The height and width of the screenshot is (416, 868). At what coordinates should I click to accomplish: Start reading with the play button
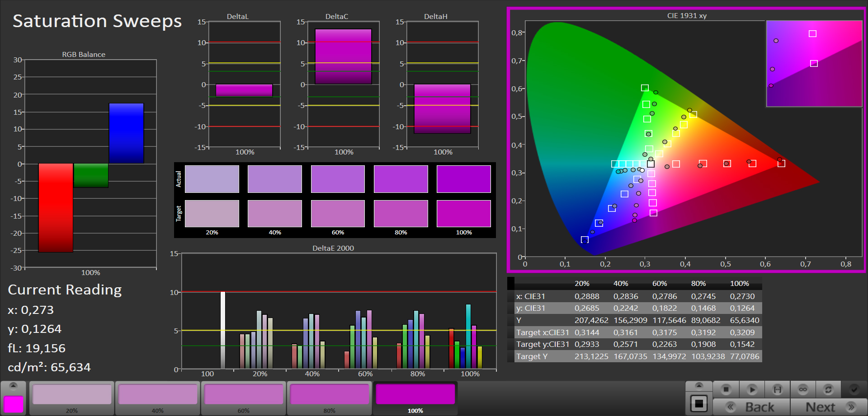752,389
